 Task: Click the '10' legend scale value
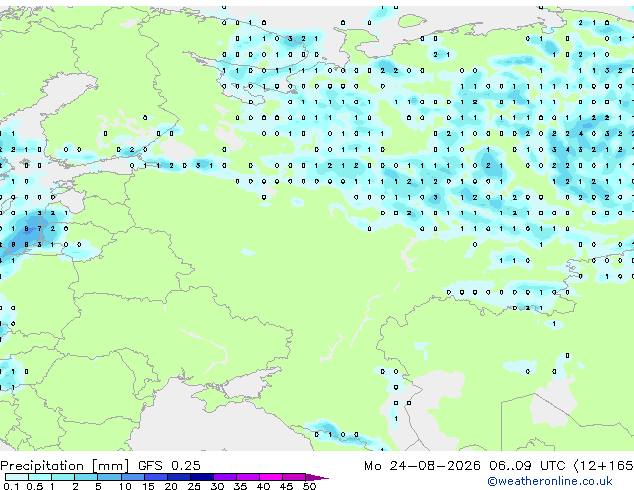(x=125, y=486)
